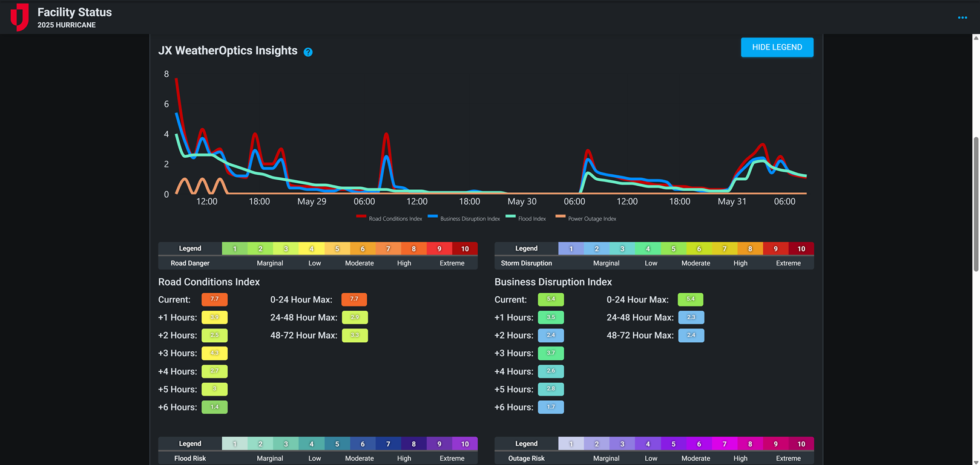
Task: Pick level 5 swatch in Flood Risk legend
Action: (x=337, y=444)
